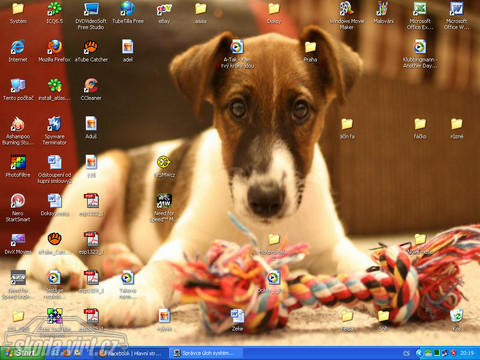Image resolution: width=480 pixels, height=360 pixels.
Task: Open PhotoFiltre shortcut
Action: [x=18, y=166]
